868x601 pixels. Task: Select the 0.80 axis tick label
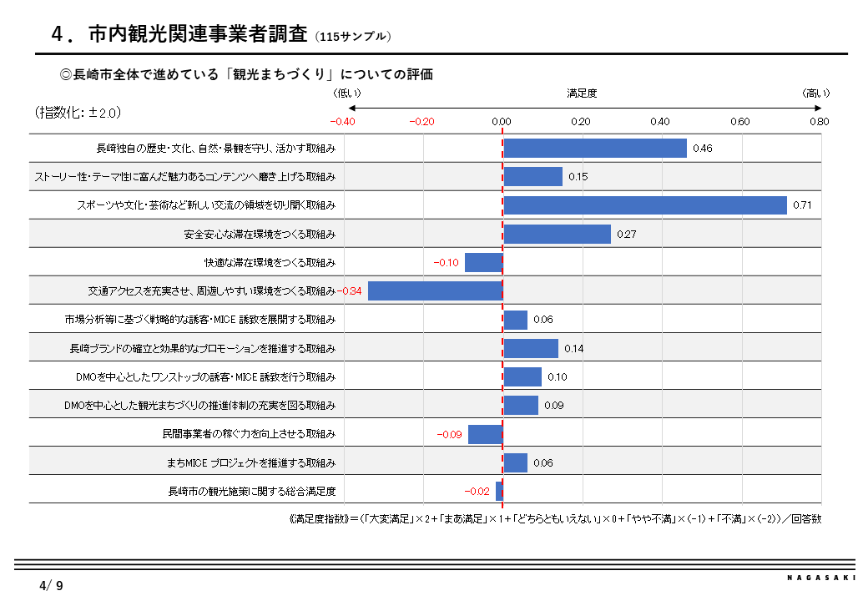point(820,122)
